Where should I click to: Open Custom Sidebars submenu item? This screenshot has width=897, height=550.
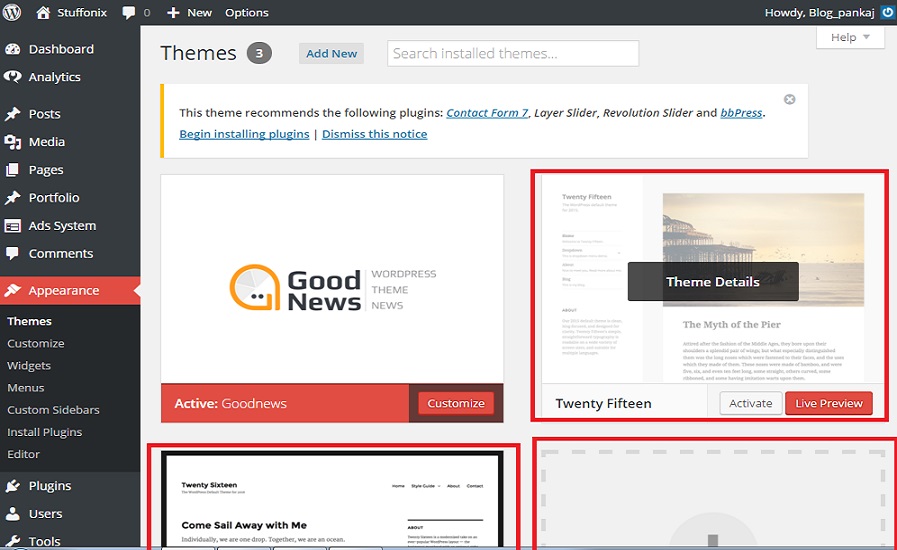tap(53, 410)
